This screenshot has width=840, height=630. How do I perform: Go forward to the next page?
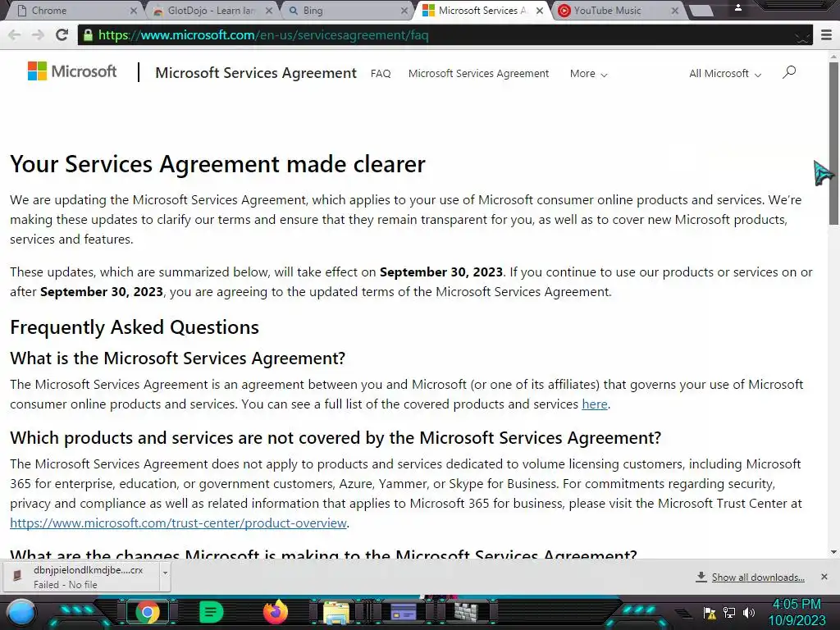coord(38,34)
